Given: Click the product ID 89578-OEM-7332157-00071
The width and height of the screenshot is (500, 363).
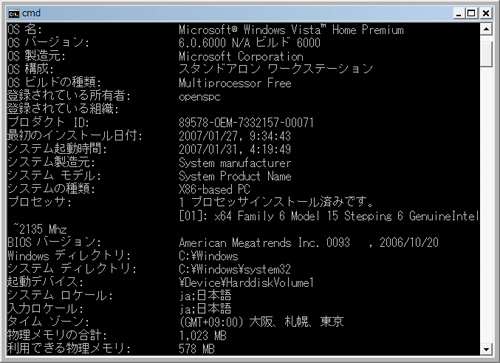Looking at the screenshot, I should [246, 123].
